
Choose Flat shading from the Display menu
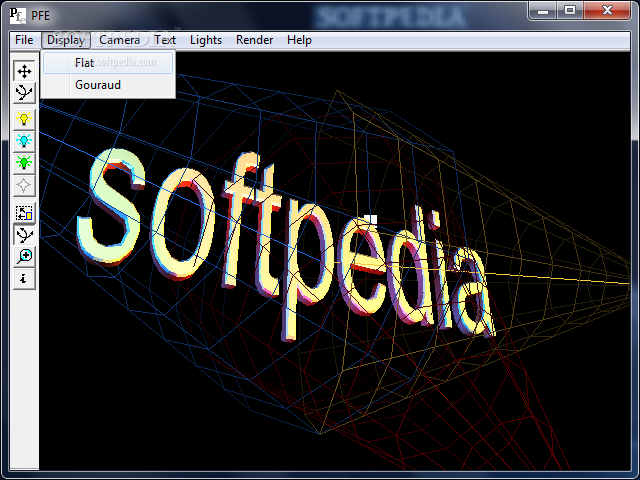coord(108,63)
